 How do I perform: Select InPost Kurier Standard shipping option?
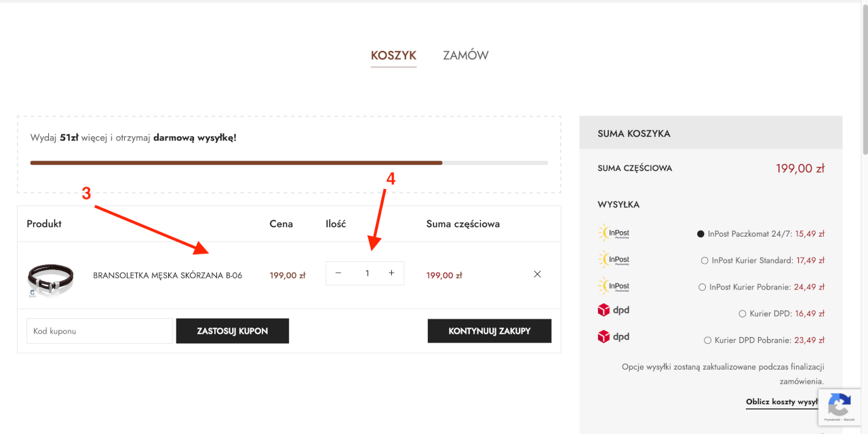point(705,260)
